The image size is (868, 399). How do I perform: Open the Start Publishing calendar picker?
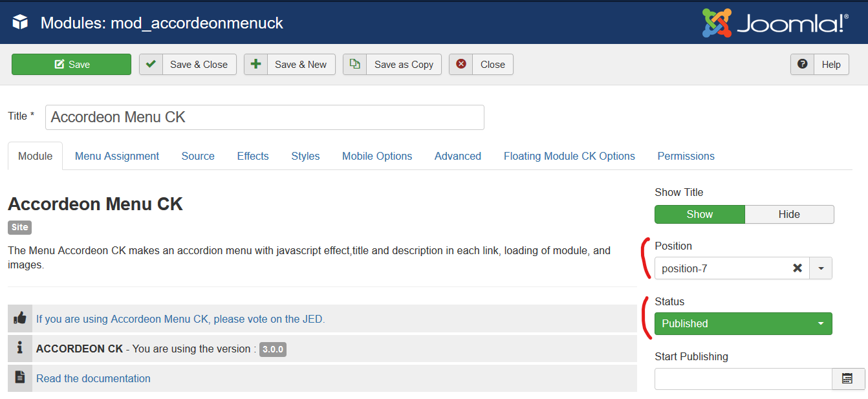click(x=848, y=379)
